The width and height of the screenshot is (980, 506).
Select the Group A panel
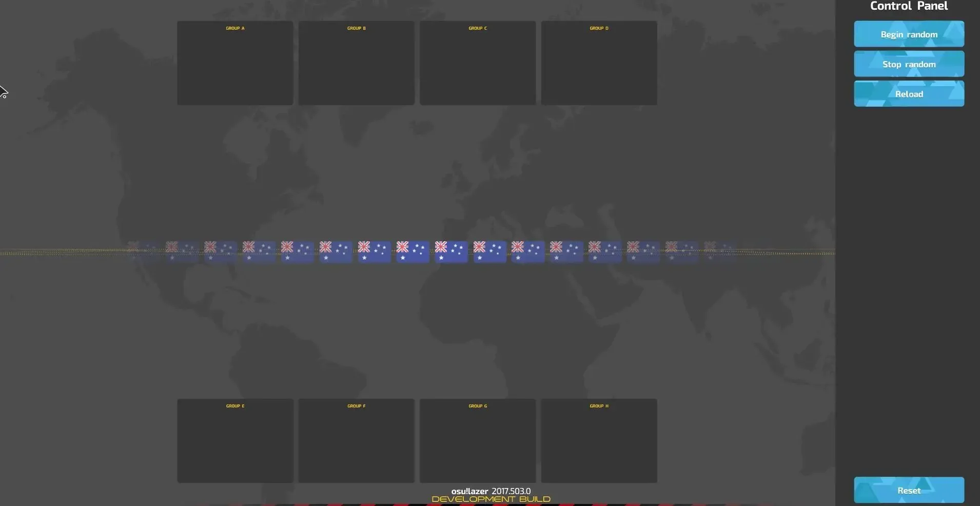[235, 63]
